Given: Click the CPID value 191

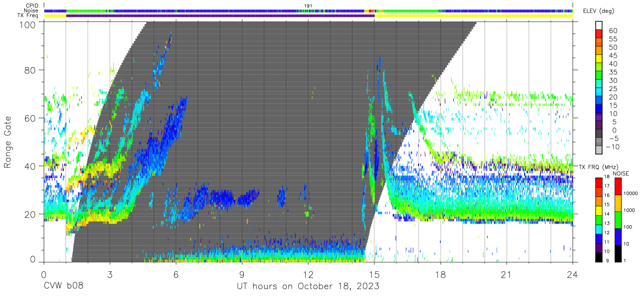Looking at the screenshot, I should click(308, 6).
